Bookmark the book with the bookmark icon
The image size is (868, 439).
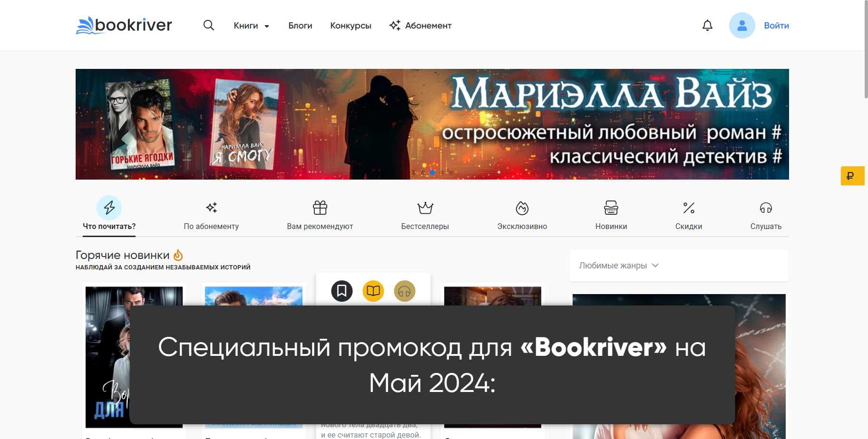[341, 291]
